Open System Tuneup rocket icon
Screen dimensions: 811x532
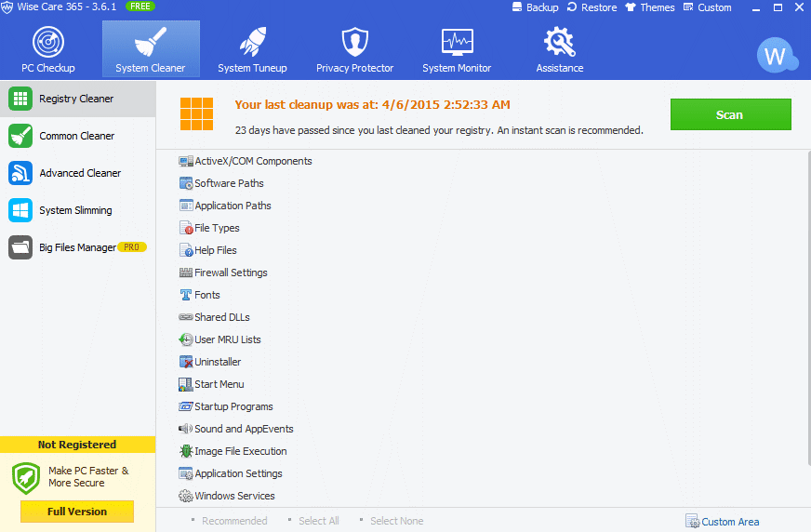click(x=252, y=41)
